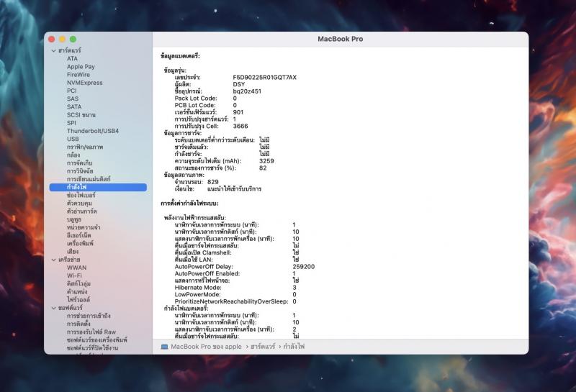Viewport: 576px width, 392px height.
Task: Click the ข้อมูลแบตเตอรี่ heading
Action: point(180,56)
